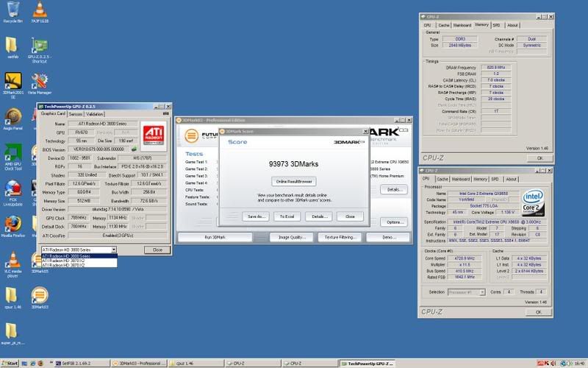Open the GPU-Z adapter selection combo box
Image resolution: width=588 pixels, height=368 pixels.
pyautogui.click(x=79, y=250)
